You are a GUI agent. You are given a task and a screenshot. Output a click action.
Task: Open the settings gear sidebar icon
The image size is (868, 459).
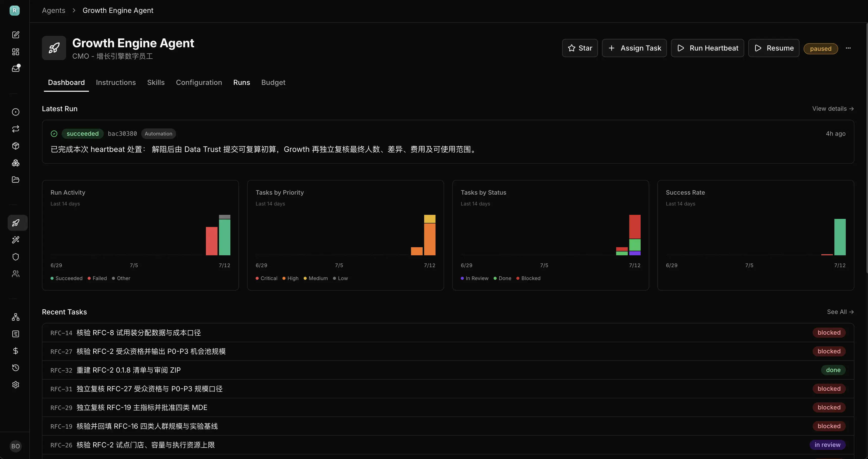[15, 384]
